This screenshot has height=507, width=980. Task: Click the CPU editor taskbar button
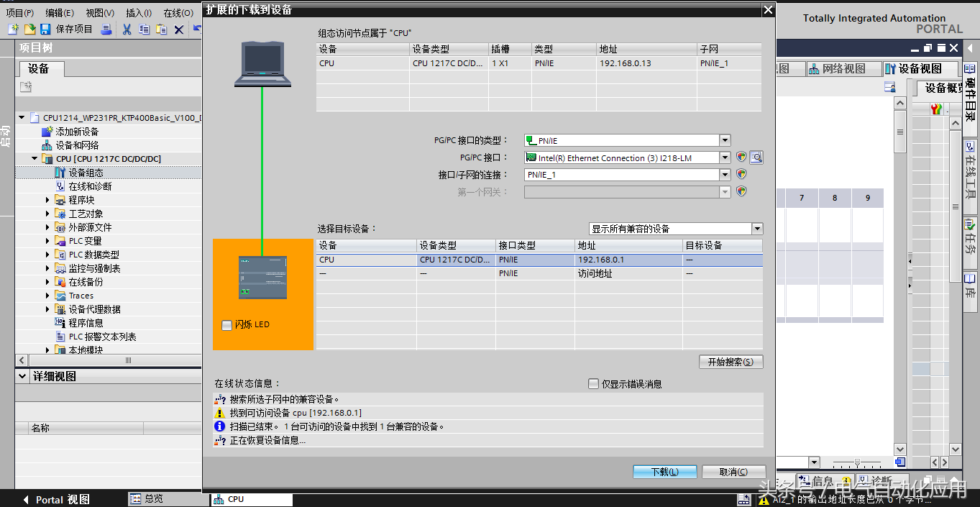pos(252,499)
